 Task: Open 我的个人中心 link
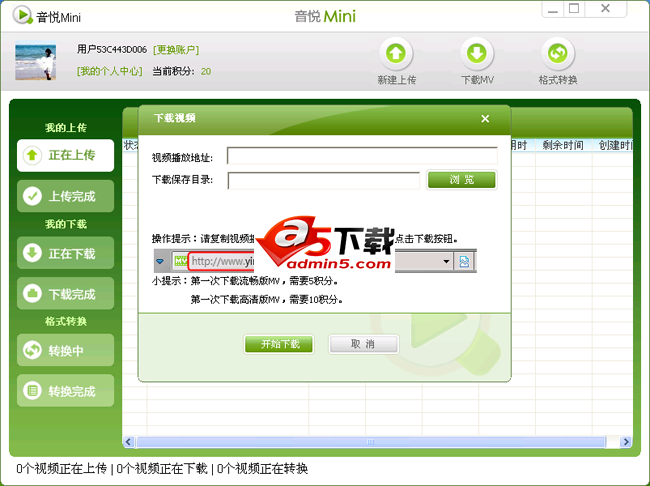tap(109, 71)
